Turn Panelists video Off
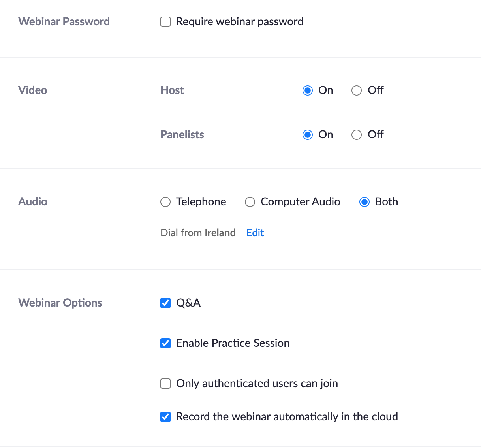 [x=357, y=135]
